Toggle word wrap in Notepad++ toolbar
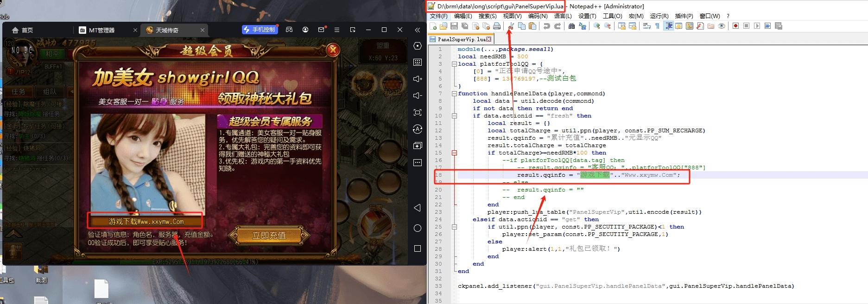The height and width of the screenshot is (304, 868). (647, 26)
